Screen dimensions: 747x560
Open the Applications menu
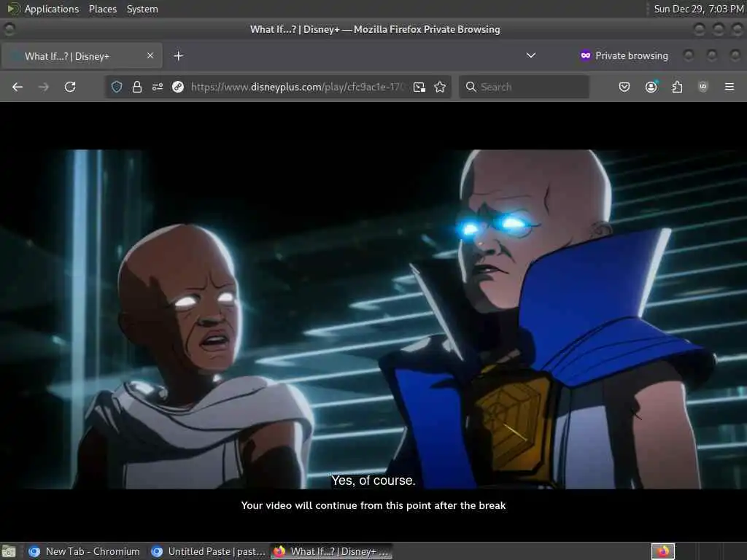tap(52, 9)
